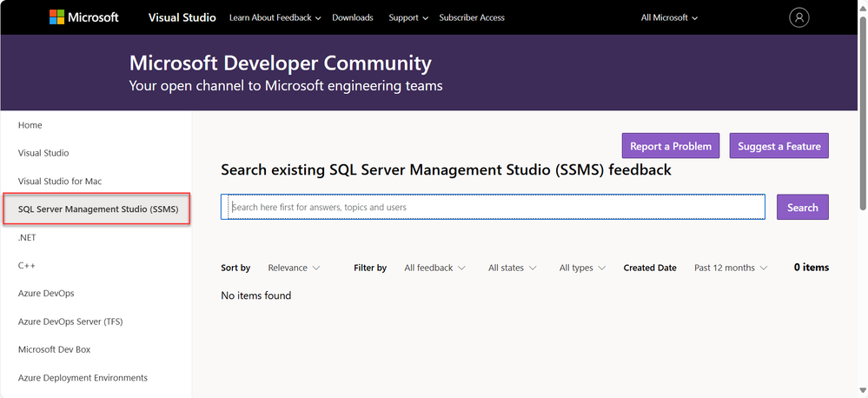
Task: Click the Search button
Action: click(803, 207)
